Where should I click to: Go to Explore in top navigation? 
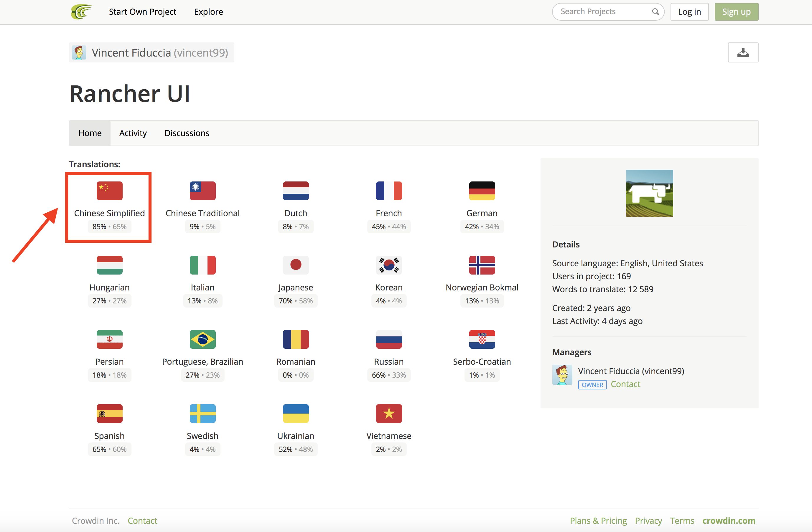pos(208,11)
